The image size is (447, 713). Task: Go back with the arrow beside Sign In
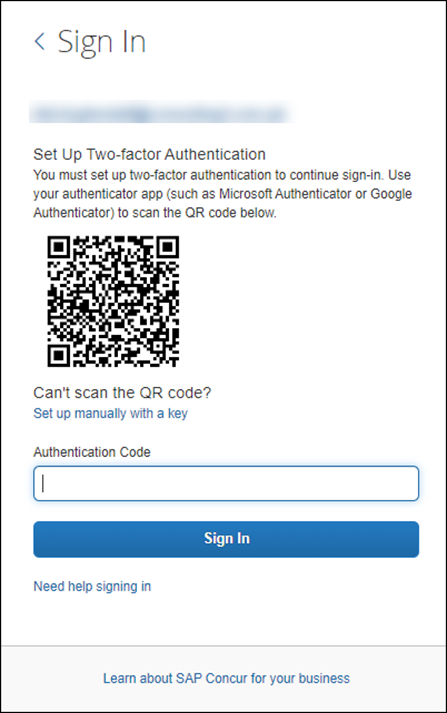pyautogui.click(x=40, y=41)
